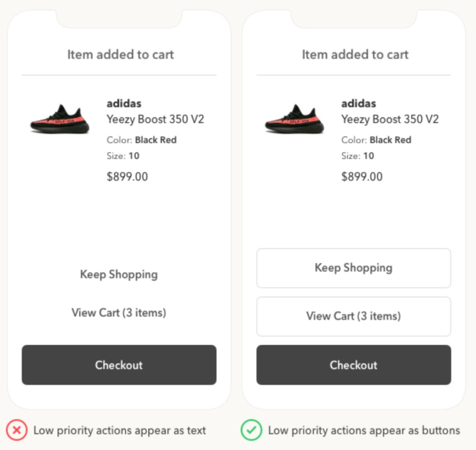Click $899.00 price in right phone
Image resolution: width=476 pixels, height=450 pixels.
362,176
